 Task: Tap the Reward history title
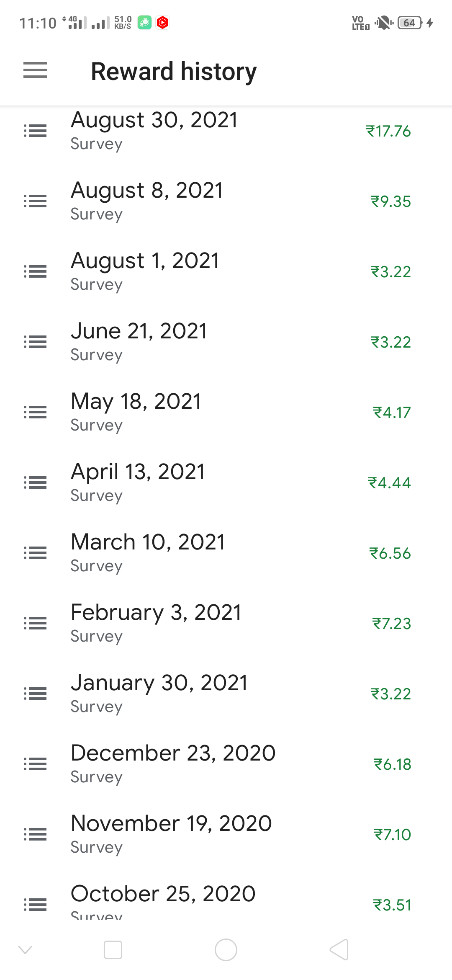click(174, 71)
